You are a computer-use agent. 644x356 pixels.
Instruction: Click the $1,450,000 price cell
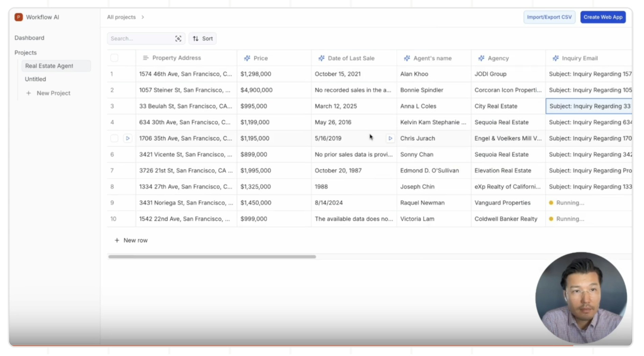[x=274, y=203]
